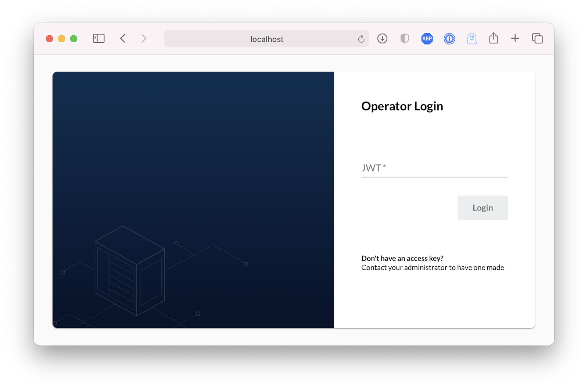Toggle the Safari sidebar panel
The image size is (588, 390).
(x=98, y=39)
